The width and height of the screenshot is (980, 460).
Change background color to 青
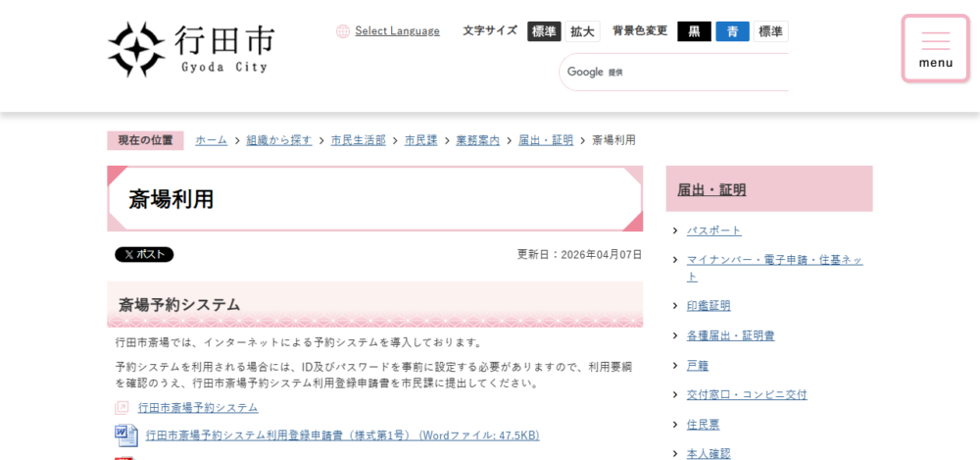coord(732,31)
